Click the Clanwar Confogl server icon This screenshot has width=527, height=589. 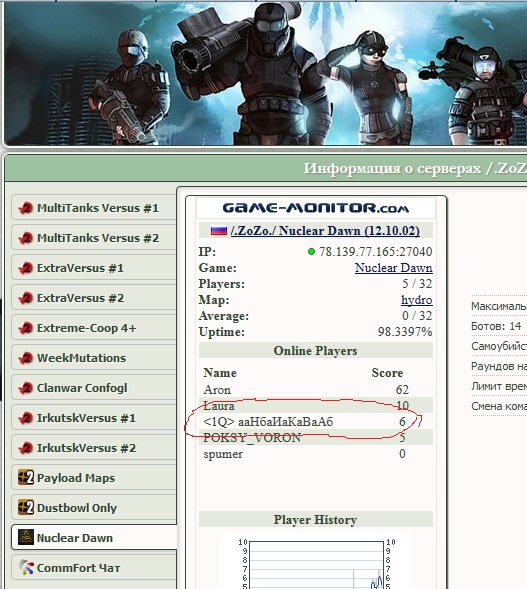pyautogui.click(x=26, y=388)
